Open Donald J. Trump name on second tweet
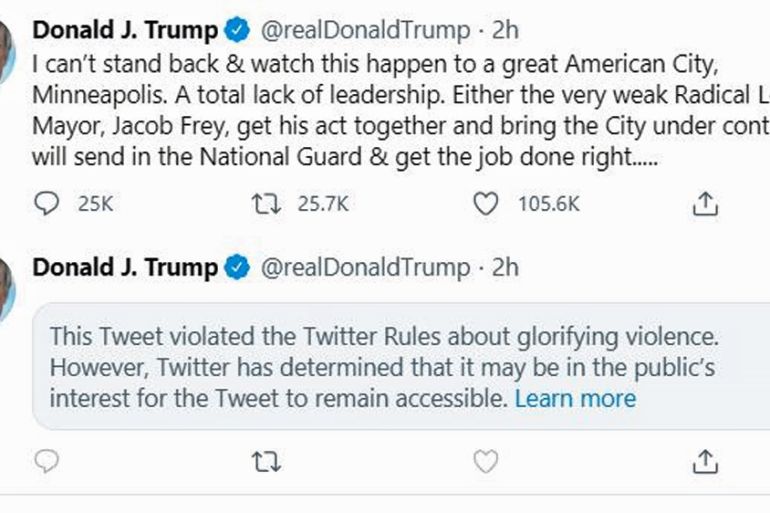The width and height of the screenshot is (770, 513). click(x=125, y=268)
